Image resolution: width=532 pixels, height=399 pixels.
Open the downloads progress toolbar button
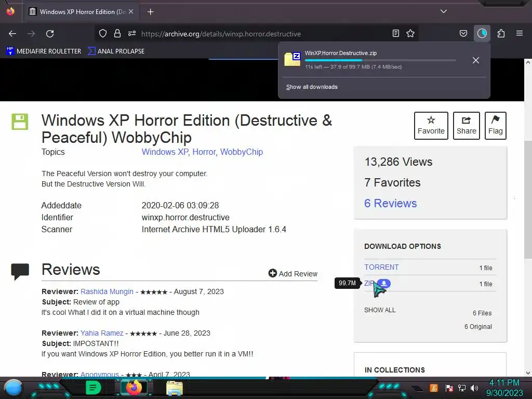coord(482,33)
